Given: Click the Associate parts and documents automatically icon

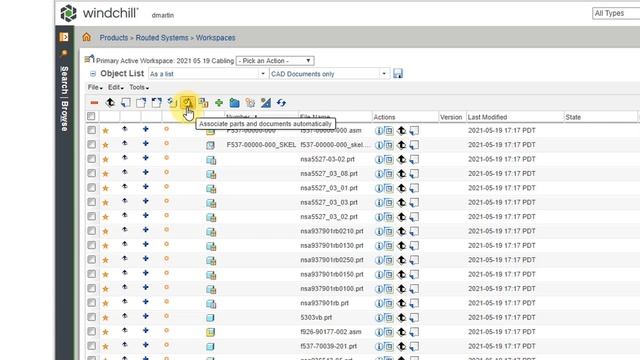Looking at the screenshot, I should [x=188, y=103].
